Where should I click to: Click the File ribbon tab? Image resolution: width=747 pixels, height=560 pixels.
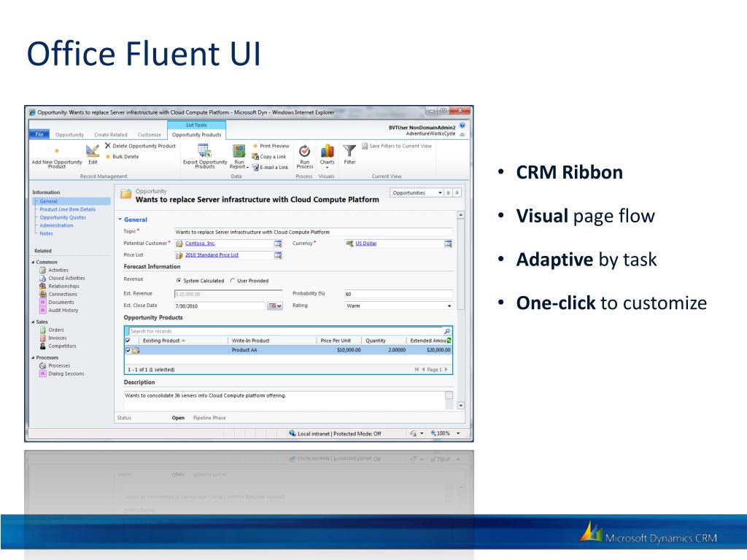point(39,135)
